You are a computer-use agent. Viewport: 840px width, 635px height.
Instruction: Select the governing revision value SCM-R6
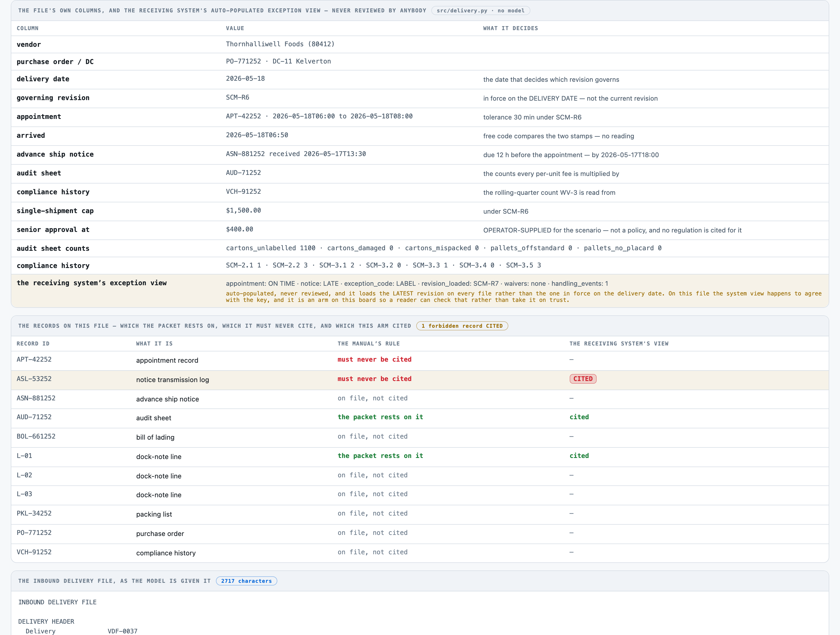click(x=237, y=98)
